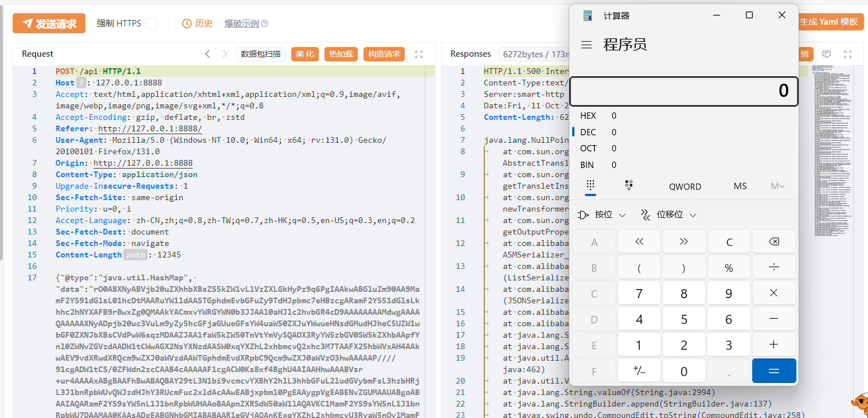
Task: Open the calculator hamburger navigation menu
Action: pos(586,45)
